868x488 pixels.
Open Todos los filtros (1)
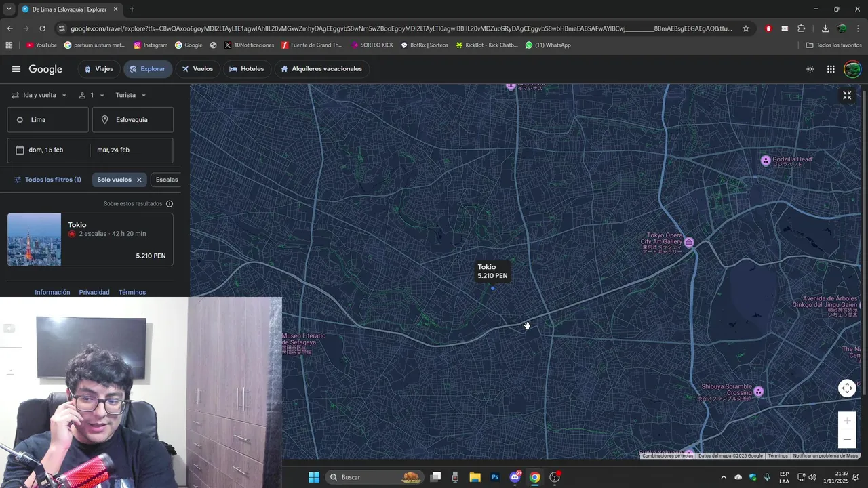point(47,180)
